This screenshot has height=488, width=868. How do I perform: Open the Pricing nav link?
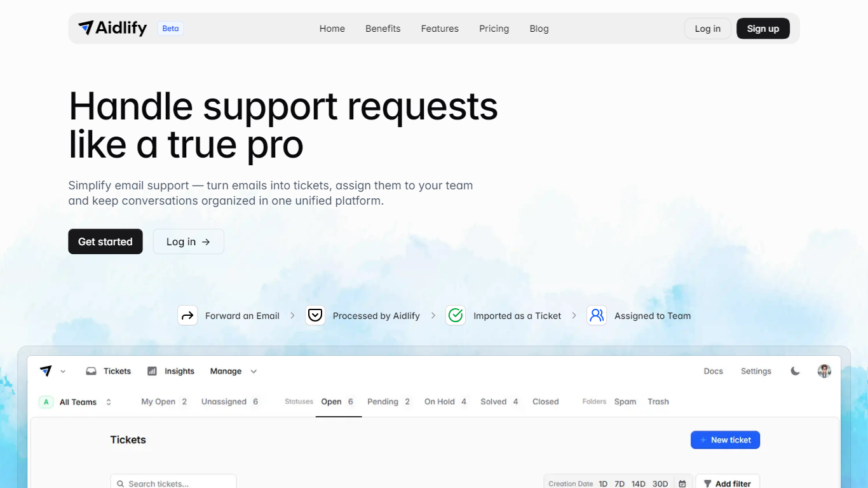(494, 29)
